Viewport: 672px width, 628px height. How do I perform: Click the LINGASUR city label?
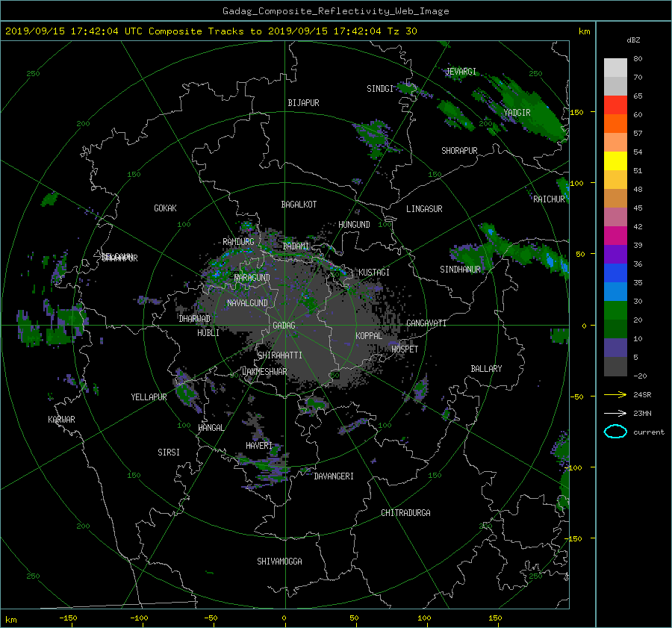click(x=424, y=209)
